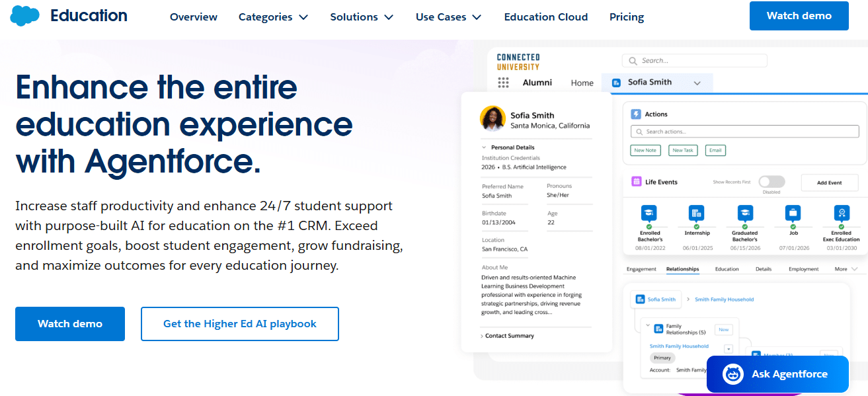868x396 pixels.
Task: Click the Add Event button
Action: 829,182
